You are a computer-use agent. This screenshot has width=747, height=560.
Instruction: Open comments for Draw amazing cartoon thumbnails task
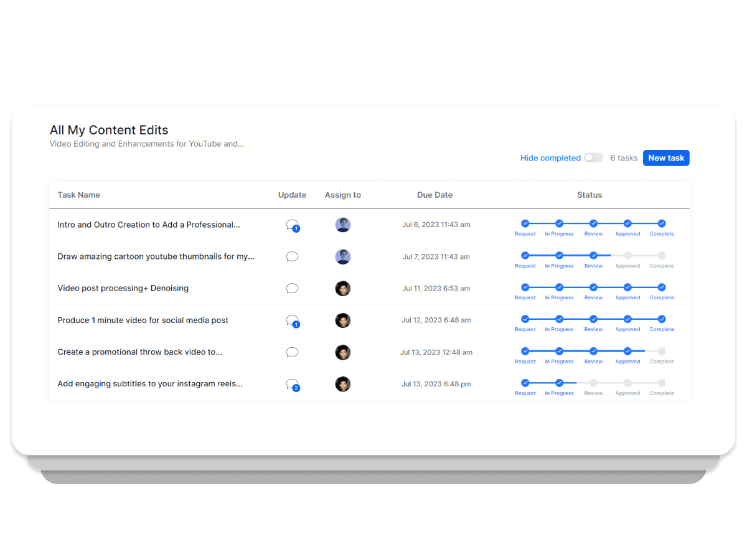coord(292,256)
